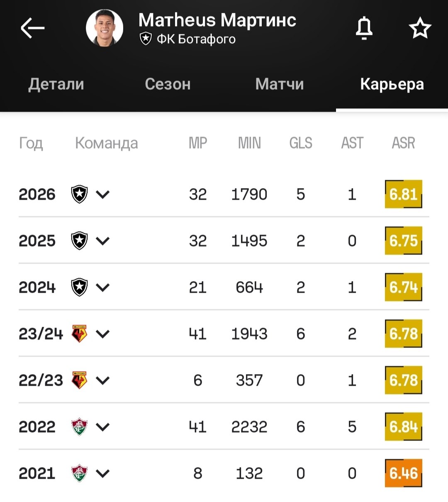This screenshot has width=448, height=502.
Task: Switch to the Сезон tab
Action: pos(168,84)
